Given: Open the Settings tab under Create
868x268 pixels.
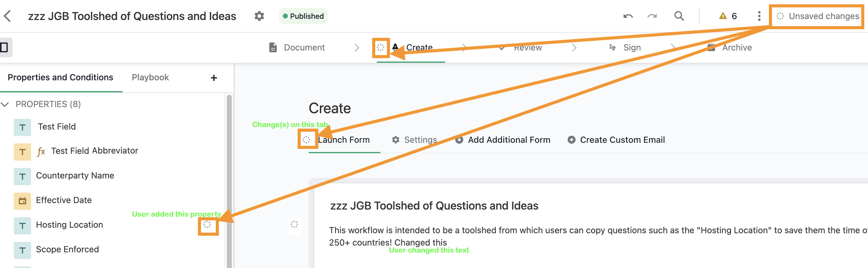Looking at the screenshot, I should pos(414,140).
